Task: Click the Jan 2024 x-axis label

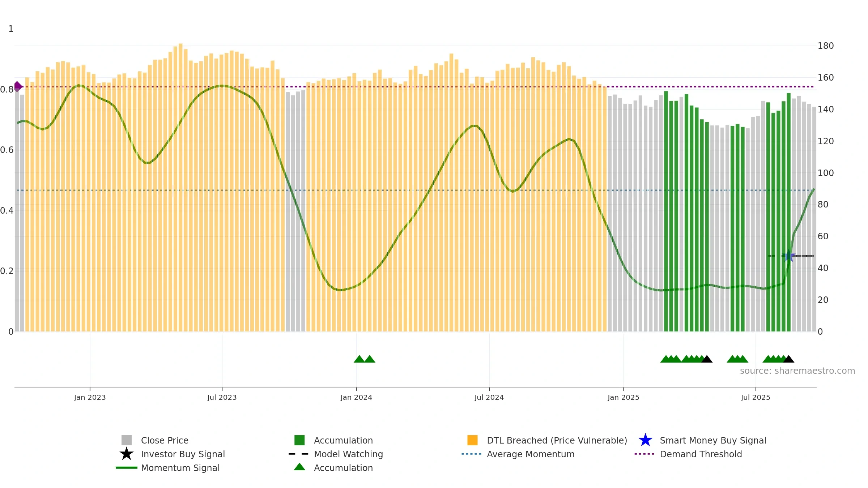Action: coord(356,398)
